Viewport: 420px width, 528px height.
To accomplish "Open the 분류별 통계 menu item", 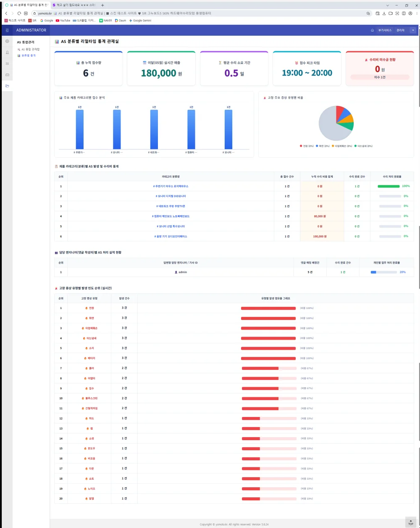I will 26,55.
